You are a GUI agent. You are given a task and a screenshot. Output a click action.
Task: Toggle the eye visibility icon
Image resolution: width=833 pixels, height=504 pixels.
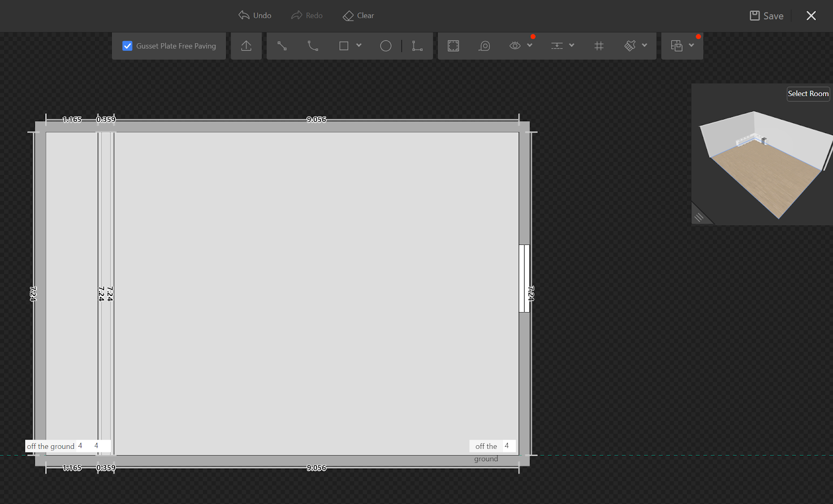[515, 46]
